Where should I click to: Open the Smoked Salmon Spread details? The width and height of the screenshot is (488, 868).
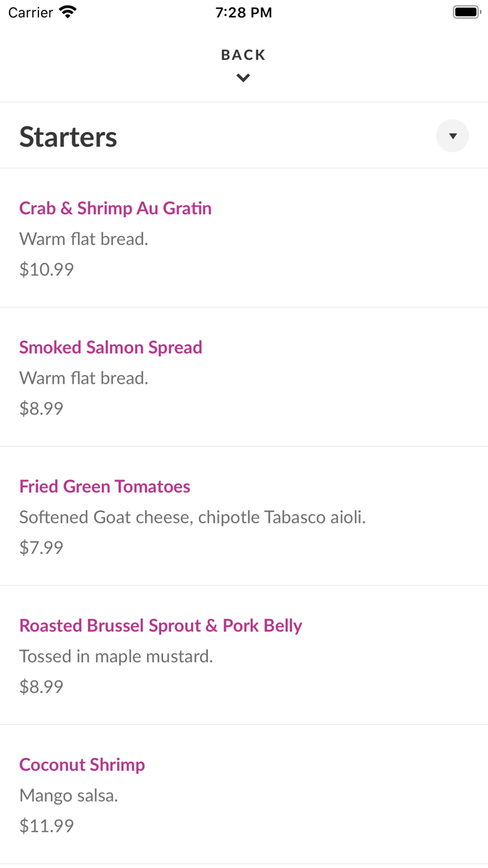click(111, 347)
